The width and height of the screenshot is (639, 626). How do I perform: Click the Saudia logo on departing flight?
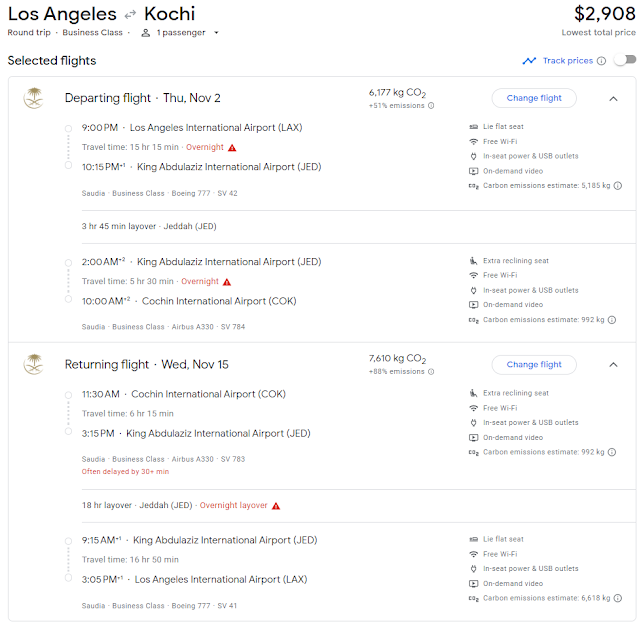(x=35, y=98)
